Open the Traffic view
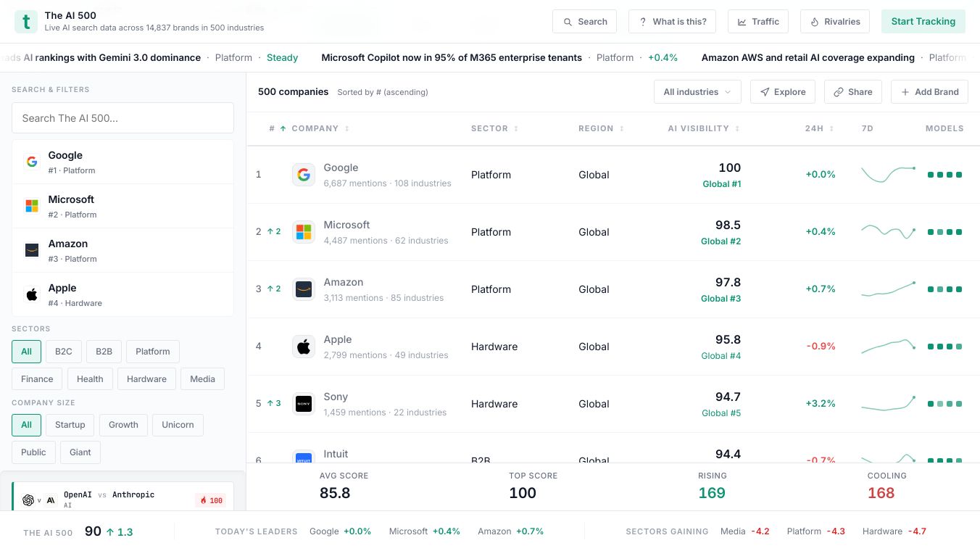The image size is (980, 551). click(758, 22)
